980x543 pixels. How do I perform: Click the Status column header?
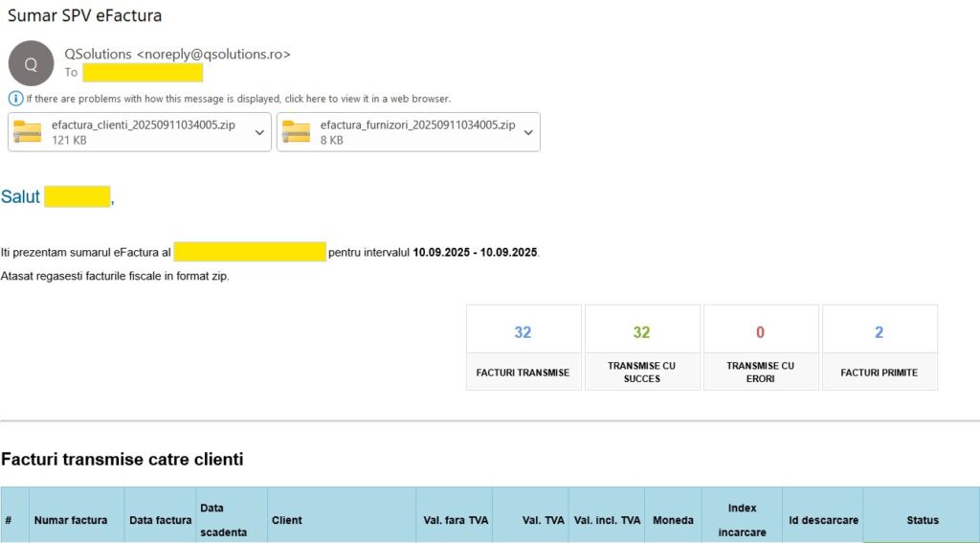[x=922, y=520]
